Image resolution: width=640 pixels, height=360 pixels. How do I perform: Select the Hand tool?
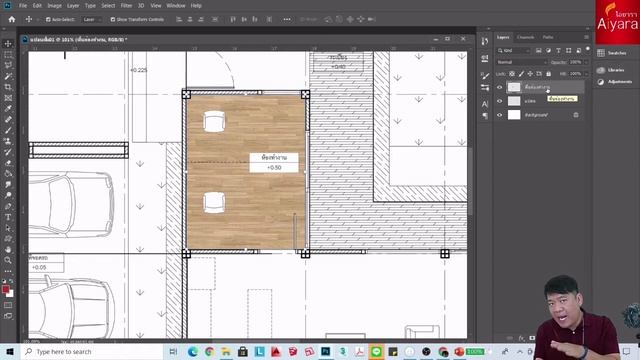(8, 249)
